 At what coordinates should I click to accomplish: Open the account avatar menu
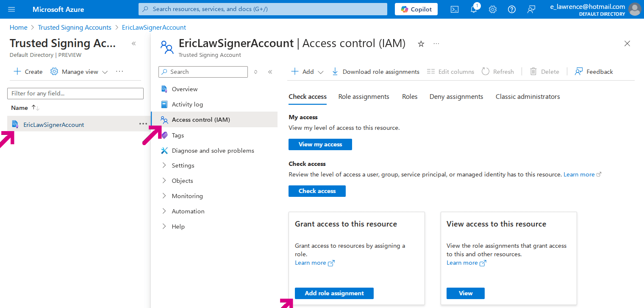(635, 9)
